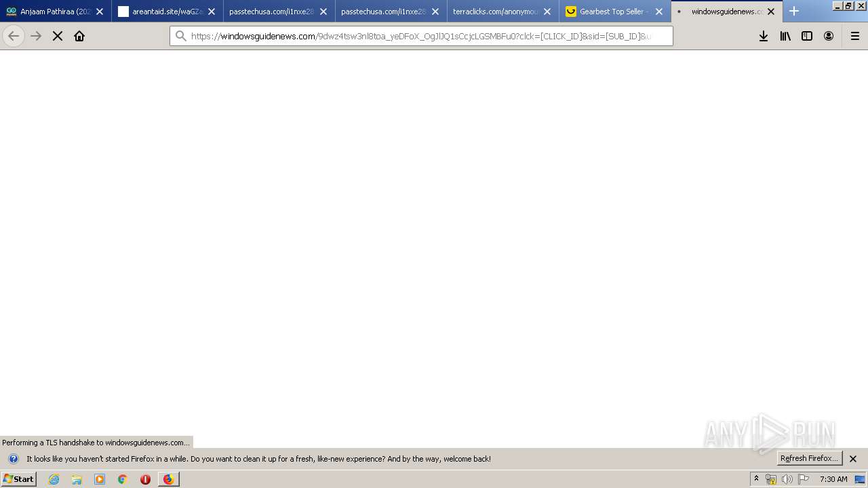
Task: Click the Show desktop tray button
Action: (x=861, y=479)
